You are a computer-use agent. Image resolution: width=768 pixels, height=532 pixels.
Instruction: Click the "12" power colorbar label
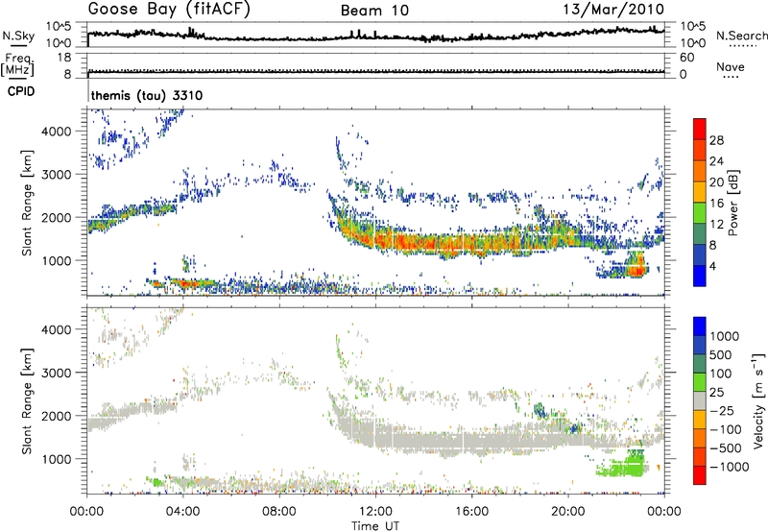pos(716,225)
